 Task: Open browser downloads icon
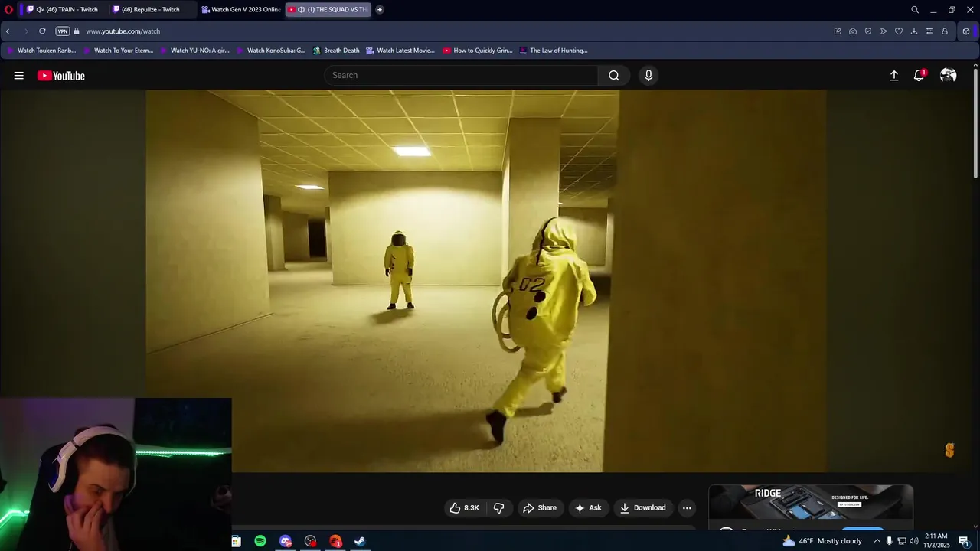coord(913,31)
